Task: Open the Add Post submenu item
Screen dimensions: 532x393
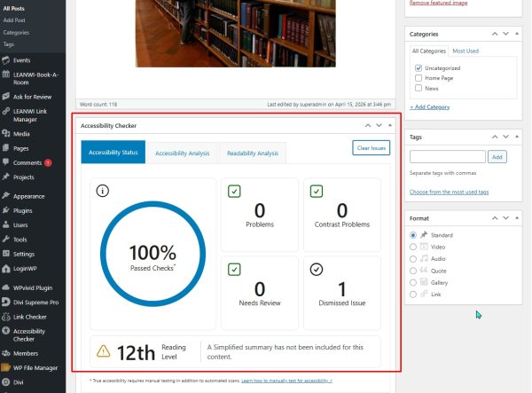Action: 14,20
